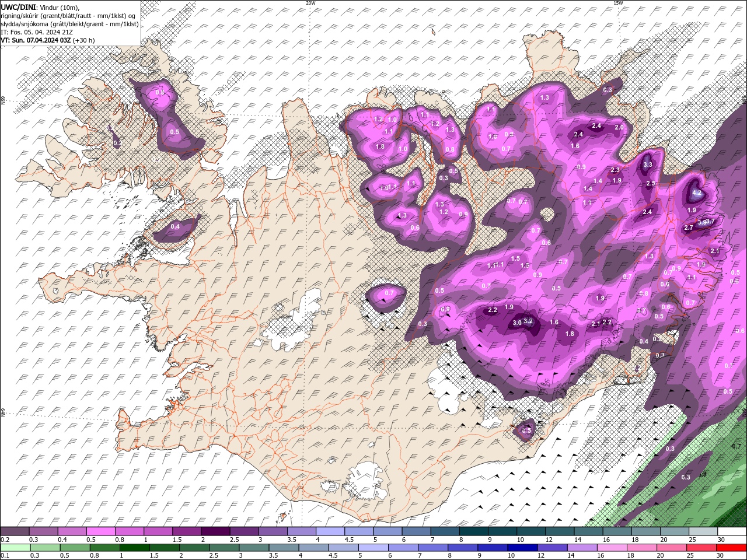The height and width of the screenshot is (560, 747).
Task: Click the dark green swatch at rain legend 1
Action: tap(135, 548)
